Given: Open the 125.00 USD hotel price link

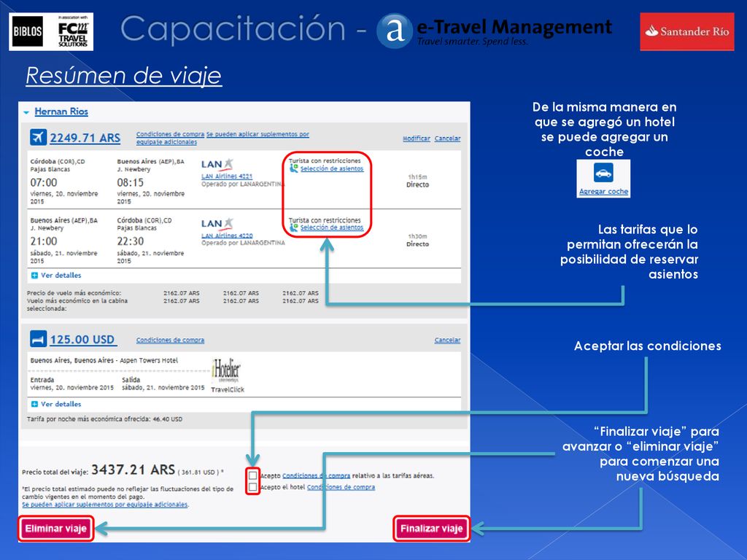Looking at the screenshot, I should point(82,340).
